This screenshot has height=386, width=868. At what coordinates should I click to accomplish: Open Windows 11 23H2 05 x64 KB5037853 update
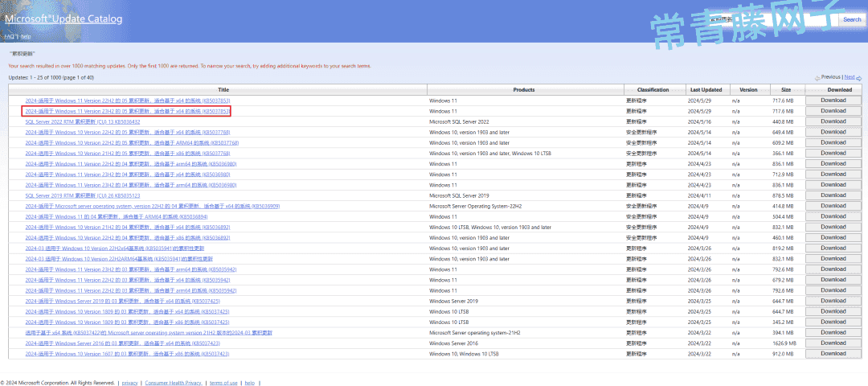tap(127, 111)
